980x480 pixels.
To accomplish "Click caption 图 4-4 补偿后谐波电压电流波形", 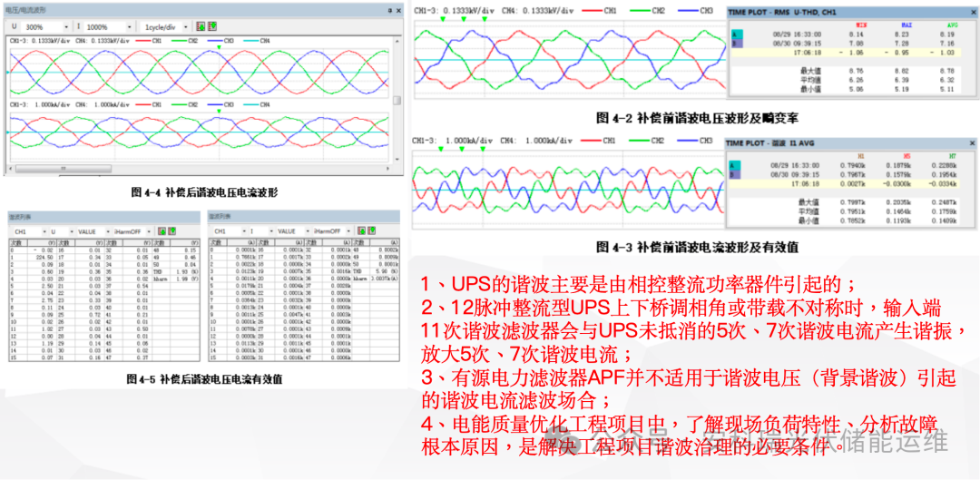I will click(x=203, y=191).
